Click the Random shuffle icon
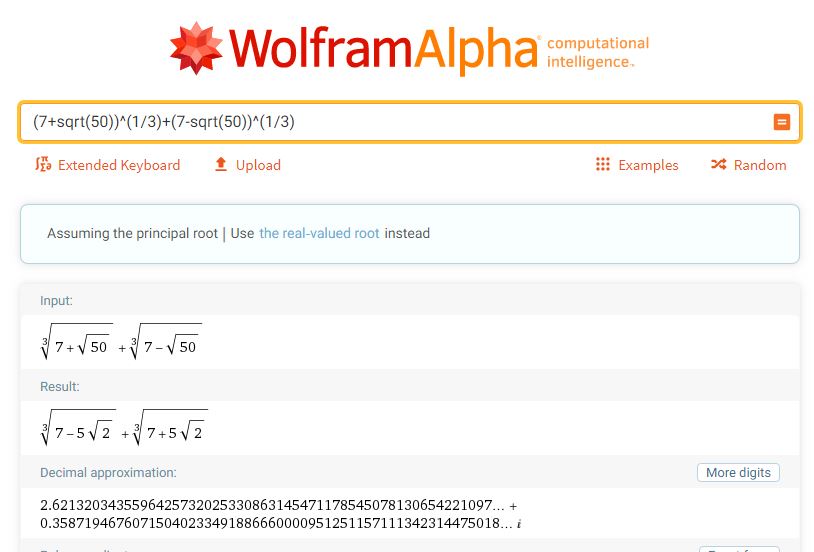This screenshot has height=552, width=814. [x=718, y=165]
